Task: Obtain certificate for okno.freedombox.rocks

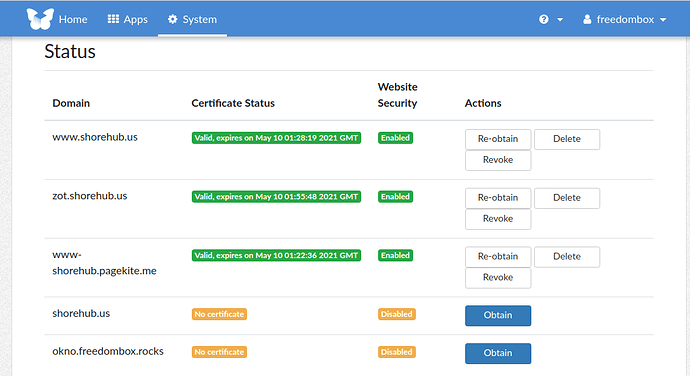Action: (x=498, y=353)
